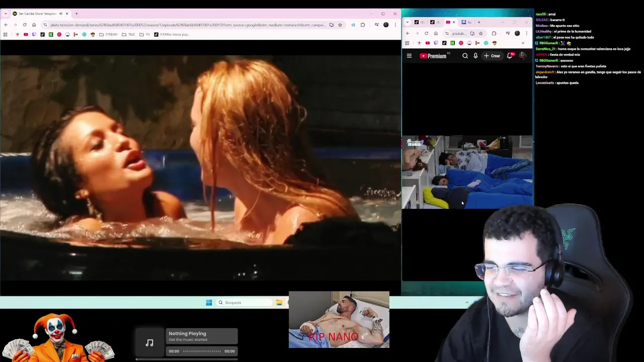Click the RIP NANO overlay image

click(x=339, y=320)
